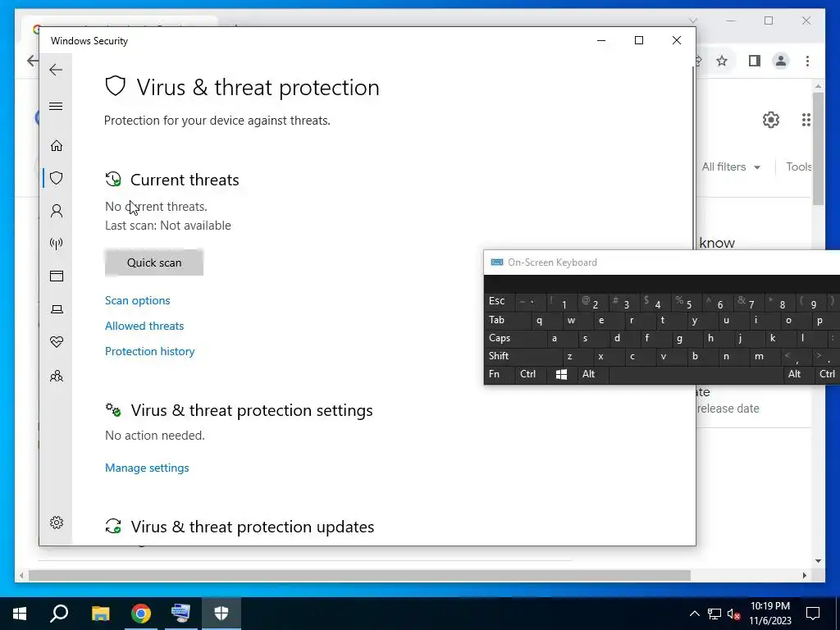The image size is (840, 630).
Task: Click the Quick scan button
Action: click(x=154, y=262)
